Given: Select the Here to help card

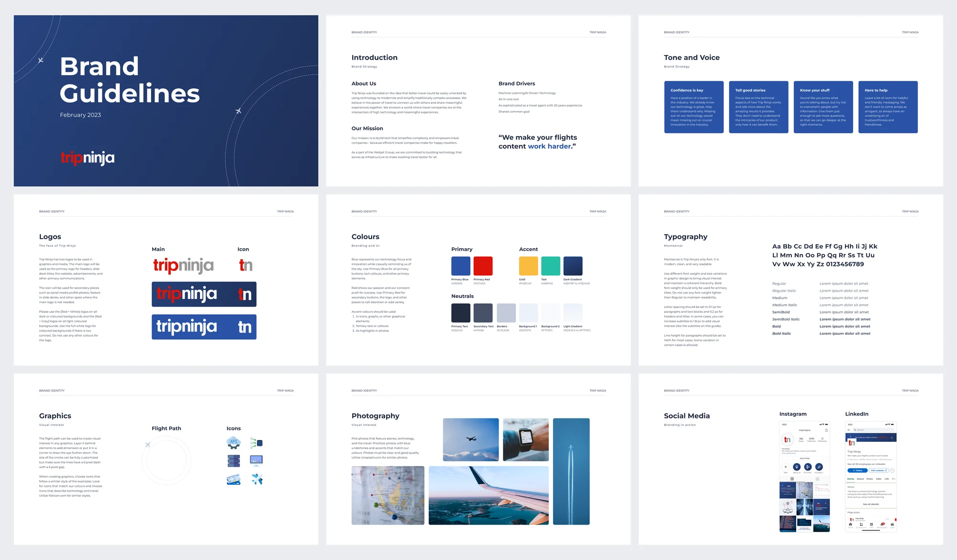Looking at the screenshot, I should (x=888, y=107).
